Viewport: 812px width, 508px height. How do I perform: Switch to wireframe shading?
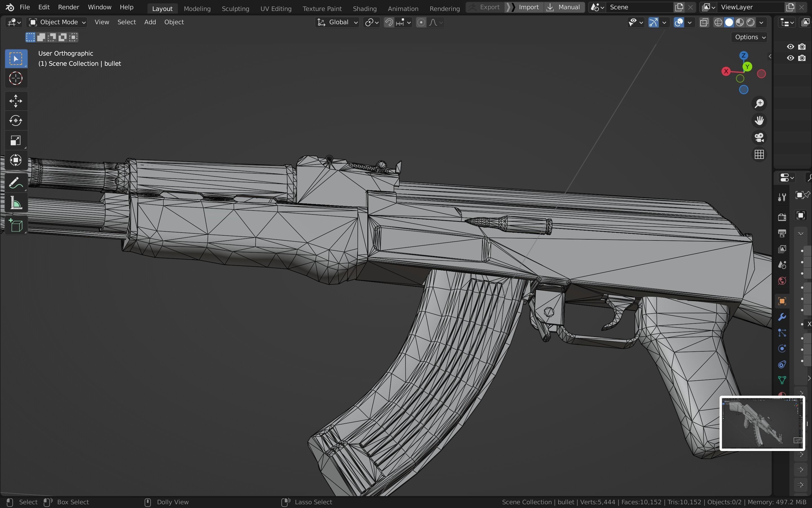tap(718, 23)
